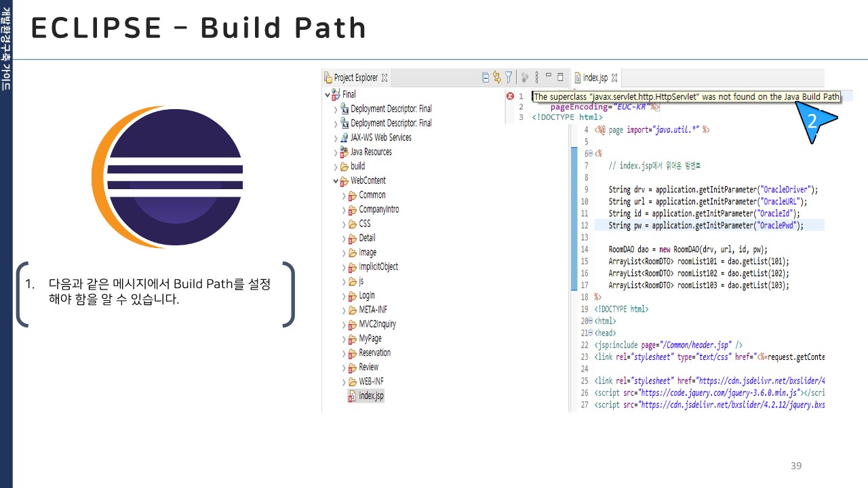
Task: Click the "String id" code line 11
Action: click(x=705, y=213)
